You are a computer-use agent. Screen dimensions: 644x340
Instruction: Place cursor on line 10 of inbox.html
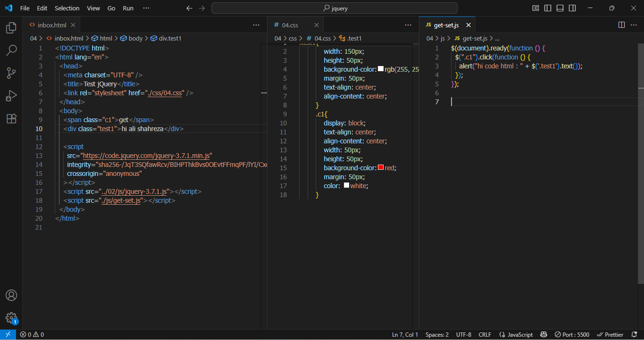click(x=160, y=129)
